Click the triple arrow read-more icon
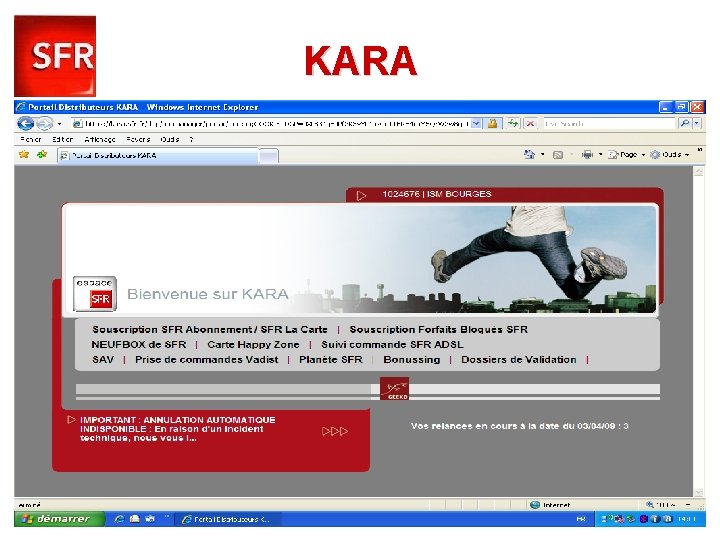Viewport: 720px width, 540px height. click(335, 431)
